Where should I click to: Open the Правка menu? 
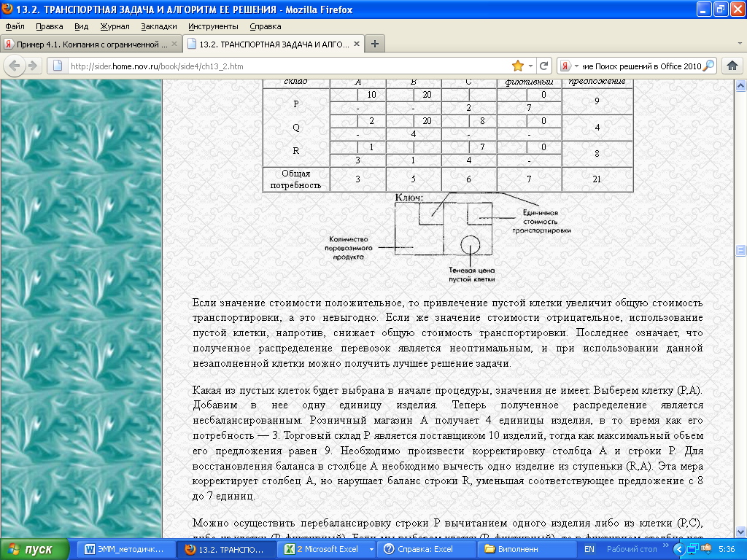pyautogui.click(x=49, y=27)
